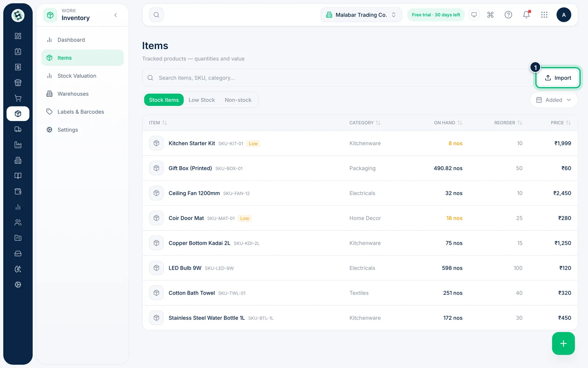
Task: Click the help question mark icon
Action: tap(508, 15)
